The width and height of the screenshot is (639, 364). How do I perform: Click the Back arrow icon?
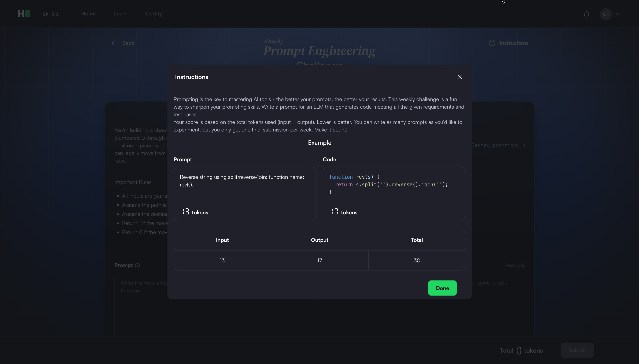(115, 43)
